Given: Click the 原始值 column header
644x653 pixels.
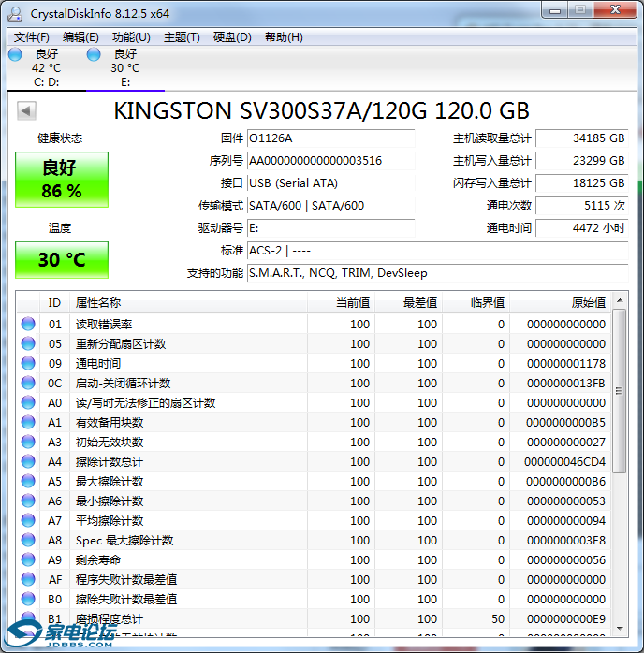Looking at the screenshot, I should (561, 303).
